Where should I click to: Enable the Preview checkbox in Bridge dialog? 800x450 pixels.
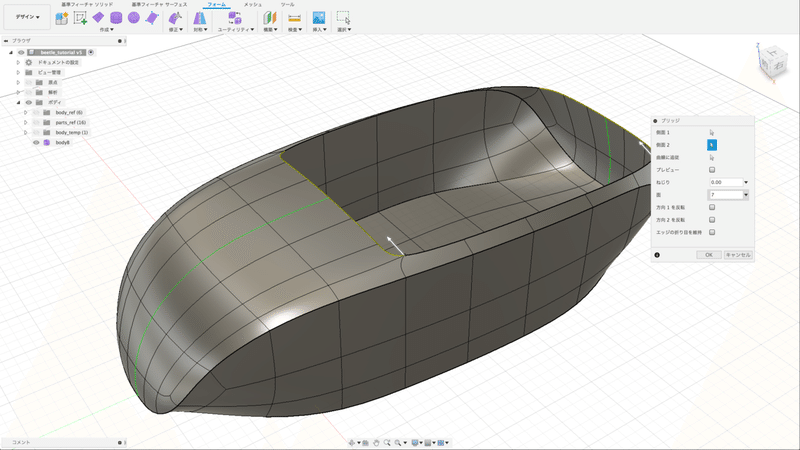pyautogui.click(x=712, y=170)
